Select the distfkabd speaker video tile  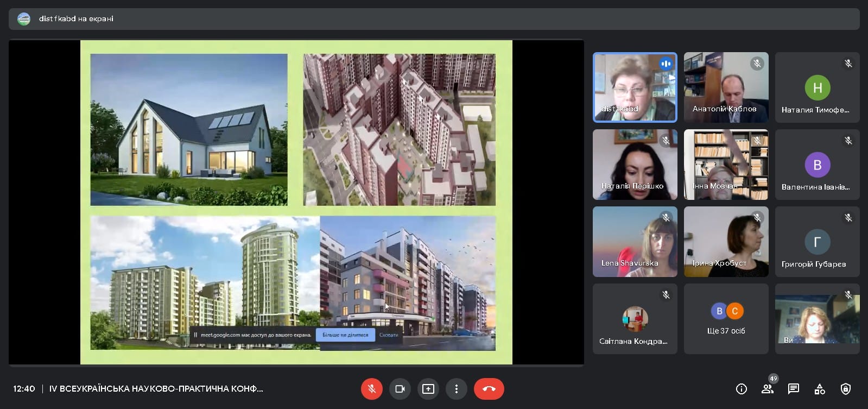coord(635,87)
